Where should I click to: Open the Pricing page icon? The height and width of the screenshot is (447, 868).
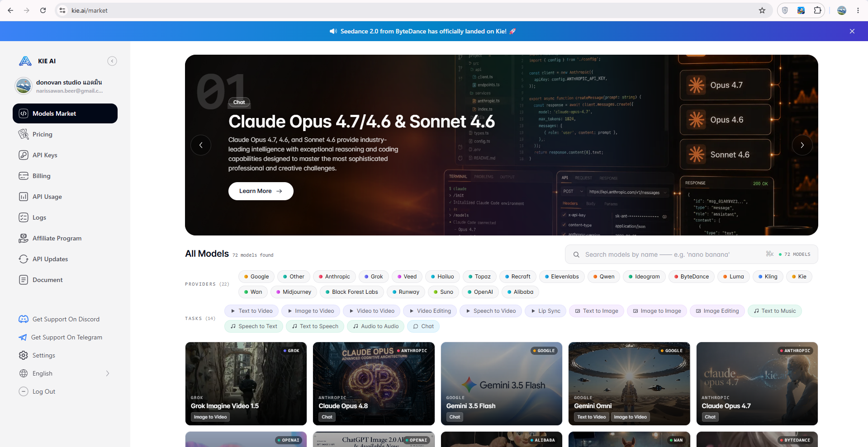24,134
